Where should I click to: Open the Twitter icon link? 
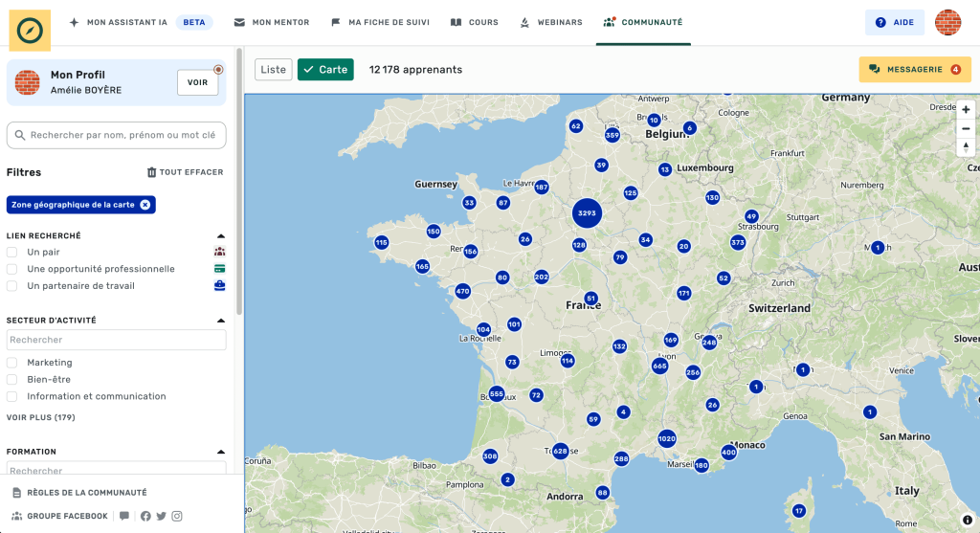161,517
